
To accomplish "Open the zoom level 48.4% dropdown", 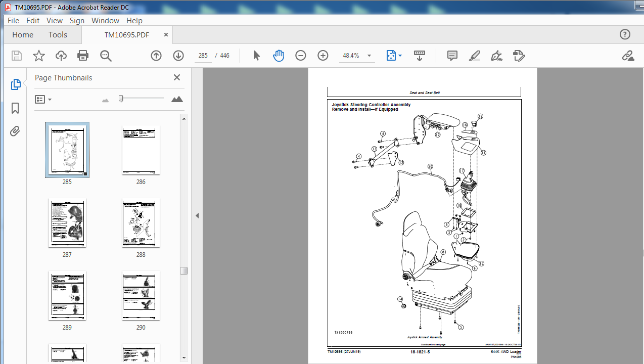I will [369, 56].
